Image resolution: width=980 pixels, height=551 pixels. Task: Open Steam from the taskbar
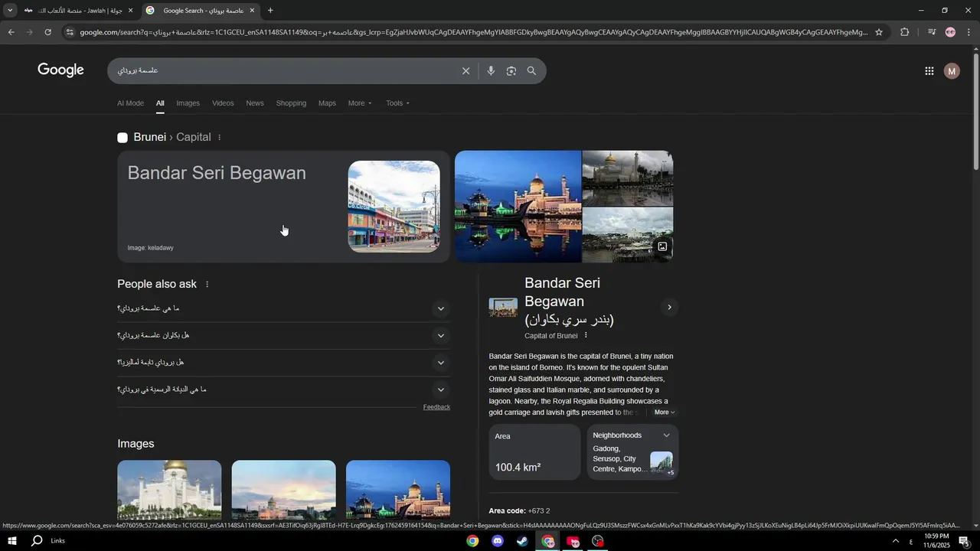tap(522, 541)
